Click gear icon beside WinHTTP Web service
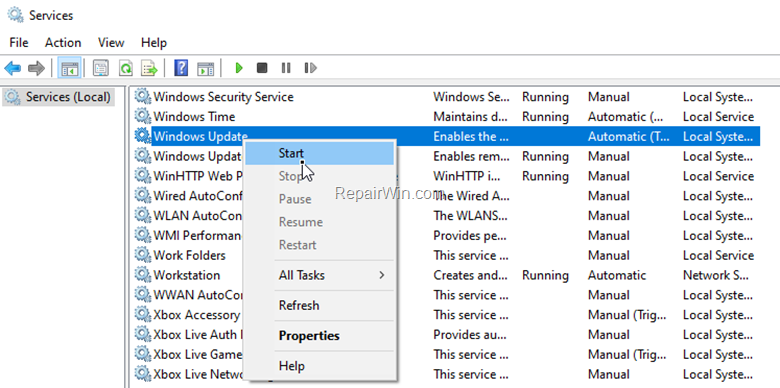This screenshot has width=780, height=388. click(143, 176)
